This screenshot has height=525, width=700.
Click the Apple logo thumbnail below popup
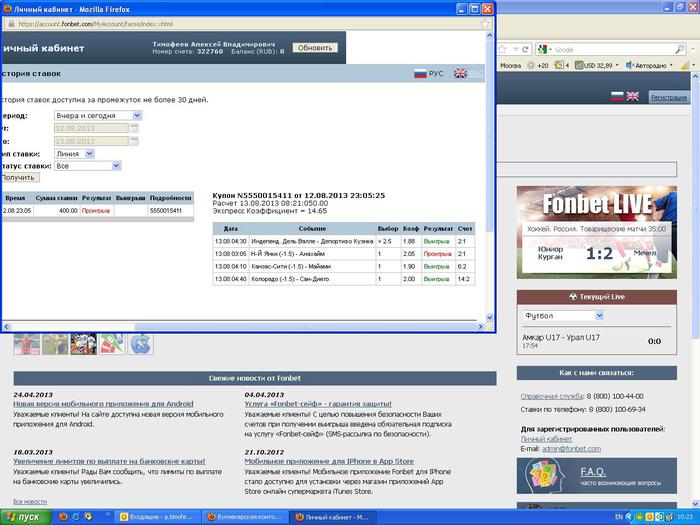(140, 344)
